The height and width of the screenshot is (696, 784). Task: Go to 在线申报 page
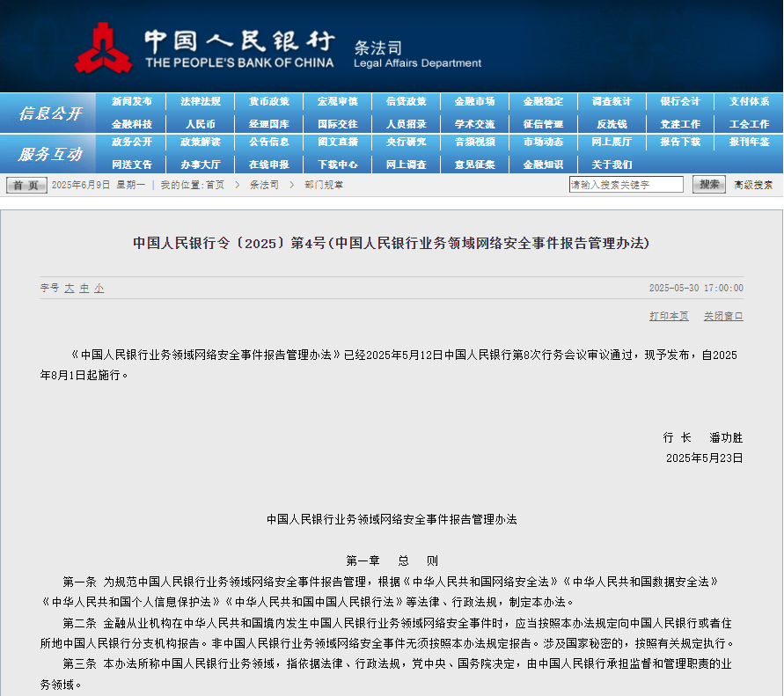269,165
